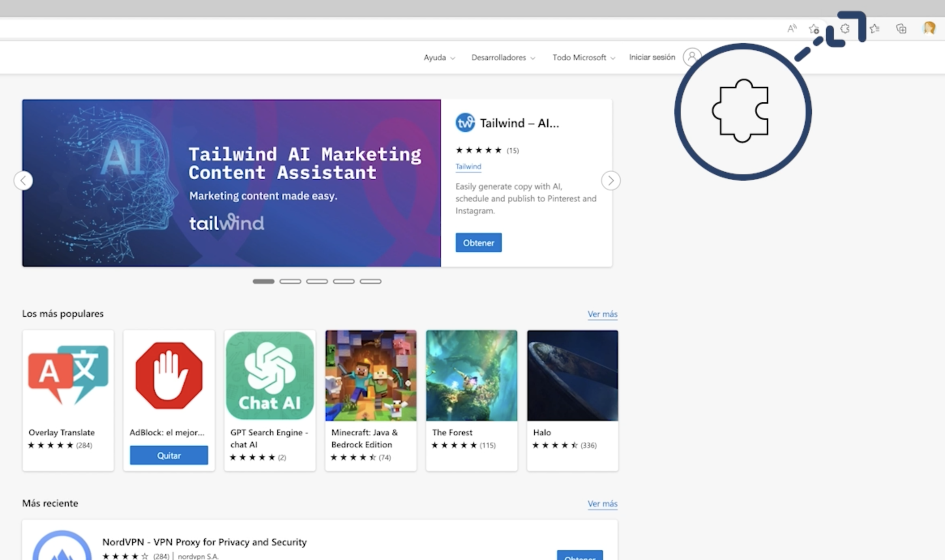Viewport: 945px width, 560px height.
Task: Select the second carousel position indicator
Action: pyautogui.click(x=290, y=281)
